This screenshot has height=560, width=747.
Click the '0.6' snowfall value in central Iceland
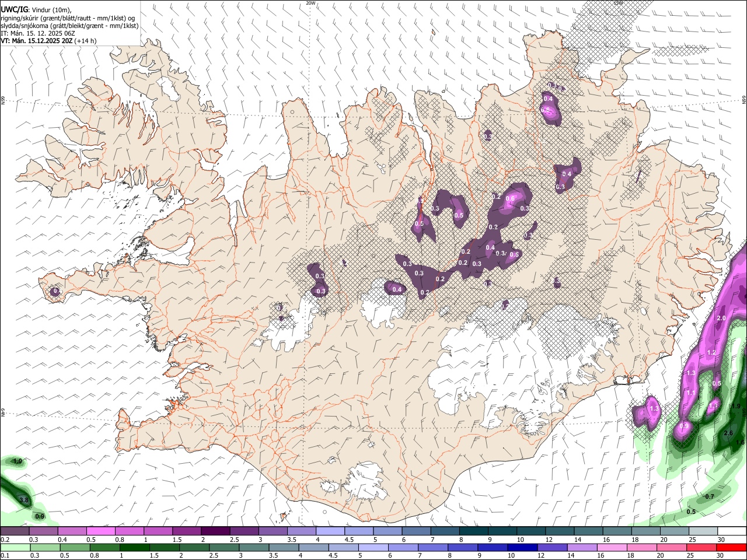[x=509, y=199]
